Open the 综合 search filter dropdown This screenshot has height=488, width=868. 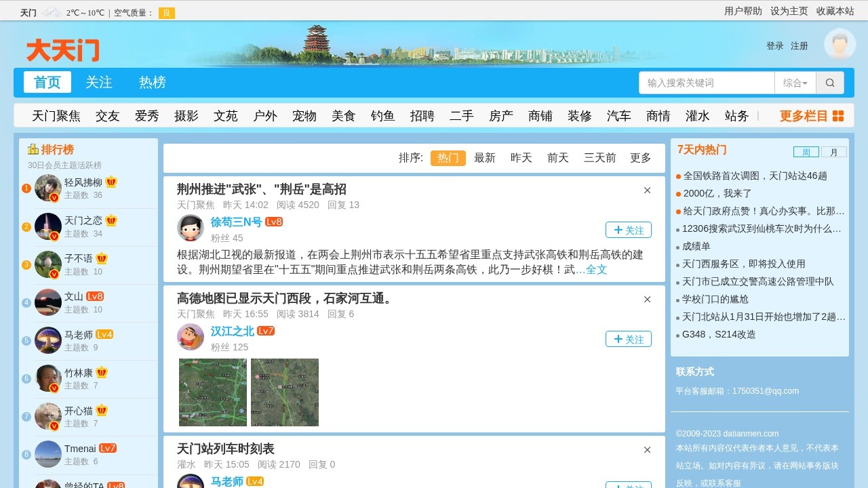(x=796, y=82)
